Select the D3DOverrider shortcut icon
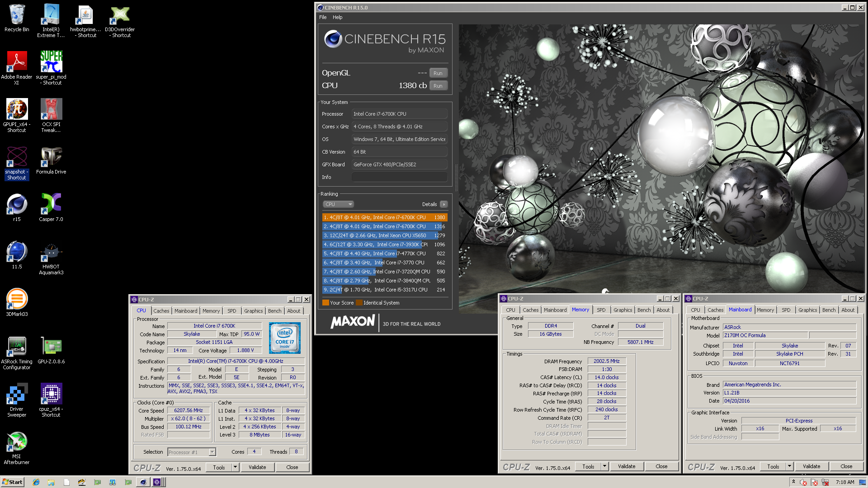 click(120, 20)
